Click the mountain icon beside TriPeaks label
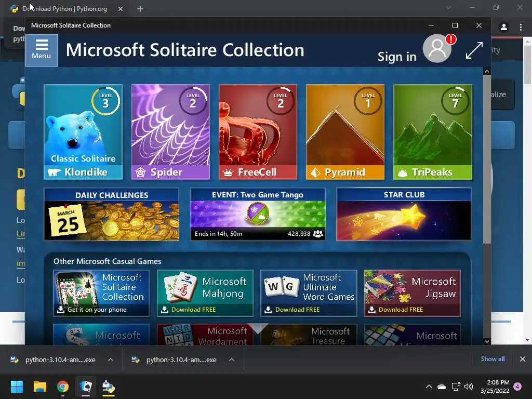 pyautogui.click(x=403, y=172)
